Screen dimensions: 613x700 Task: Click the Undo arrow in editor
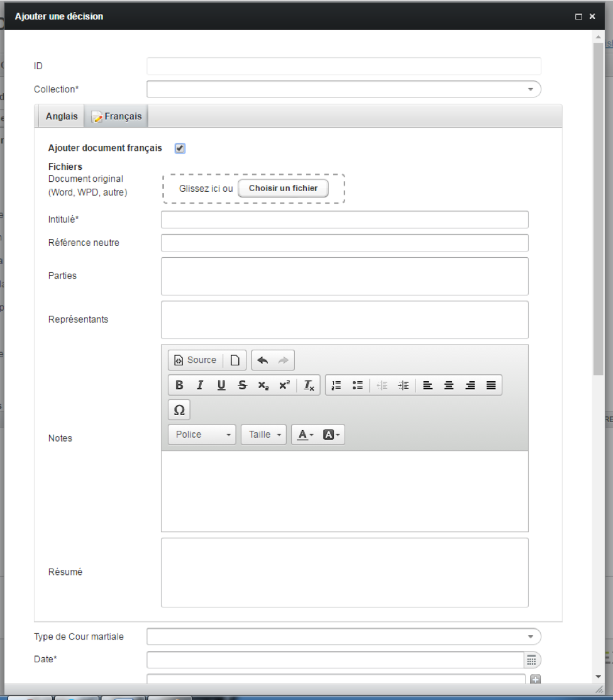263,360
